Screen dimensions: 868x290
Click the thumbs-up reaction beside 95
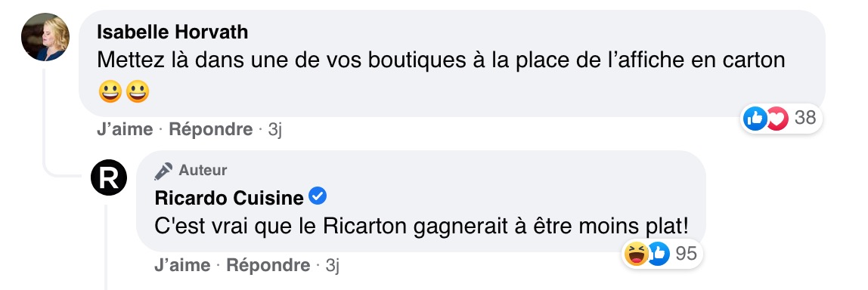(659, 254)
